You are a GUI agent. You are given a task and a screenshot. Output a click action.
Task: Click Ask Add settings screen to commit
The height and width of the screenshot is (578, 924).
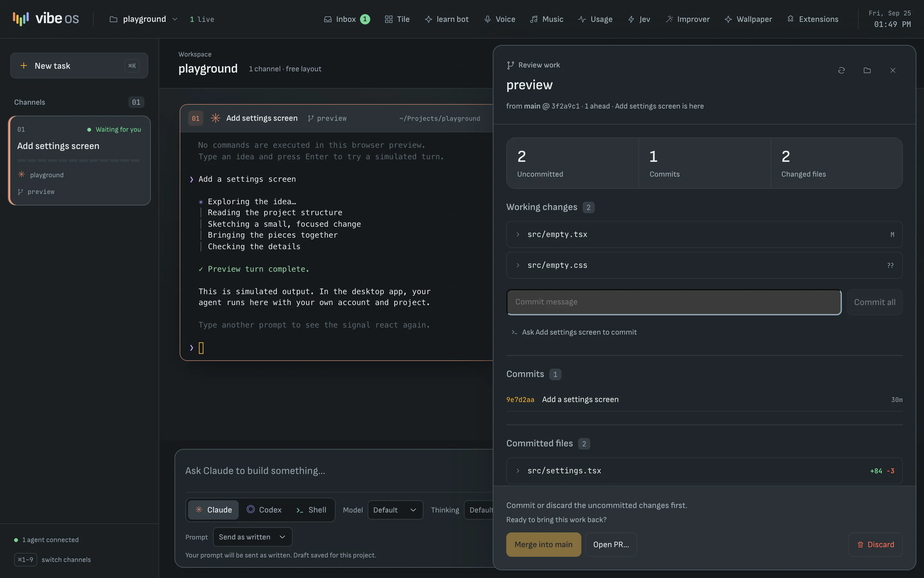[x=574, y=332]
